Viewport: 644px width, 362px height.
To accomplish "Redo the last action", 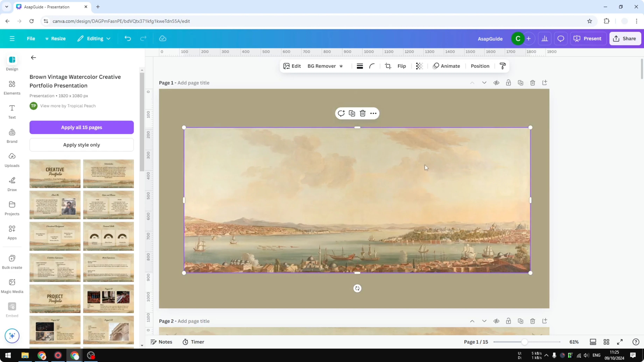I will [143, 38].
